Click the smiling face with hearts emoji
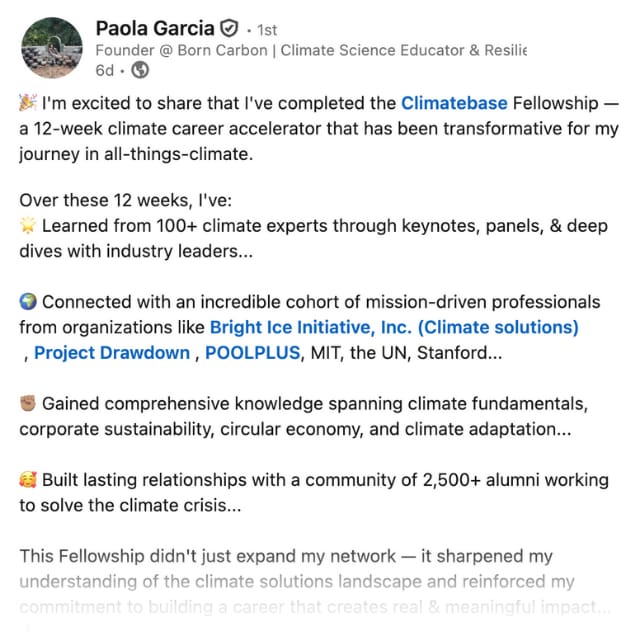This screenshot has width=640, height=640. 28,480
